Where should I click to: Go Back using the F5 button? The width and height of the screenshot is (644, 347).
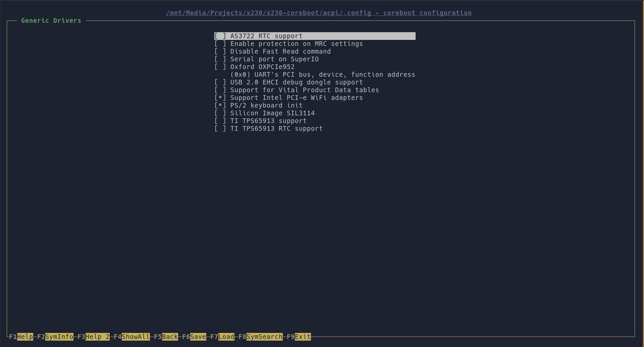(x=166, y=337)
